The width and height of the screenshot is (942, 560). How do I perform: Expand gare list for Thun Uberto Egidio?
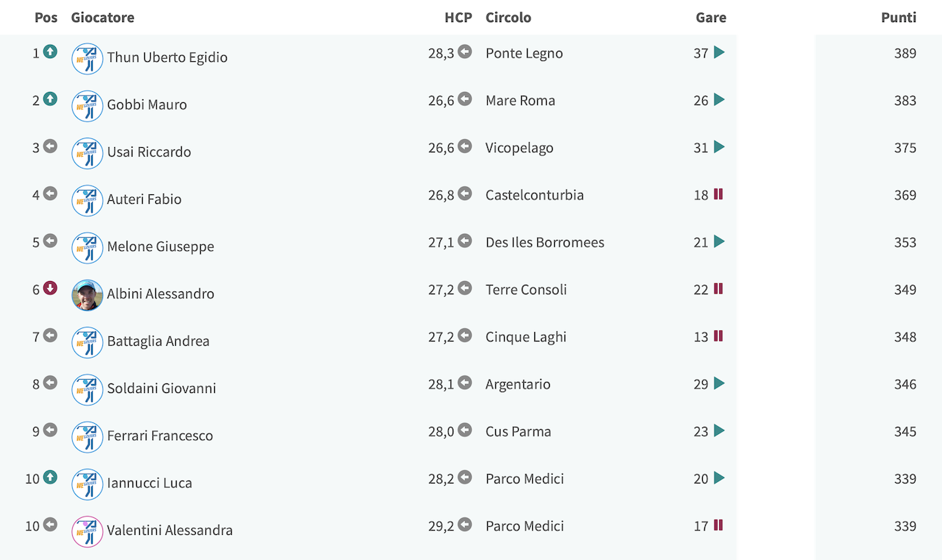pos(719,52)
